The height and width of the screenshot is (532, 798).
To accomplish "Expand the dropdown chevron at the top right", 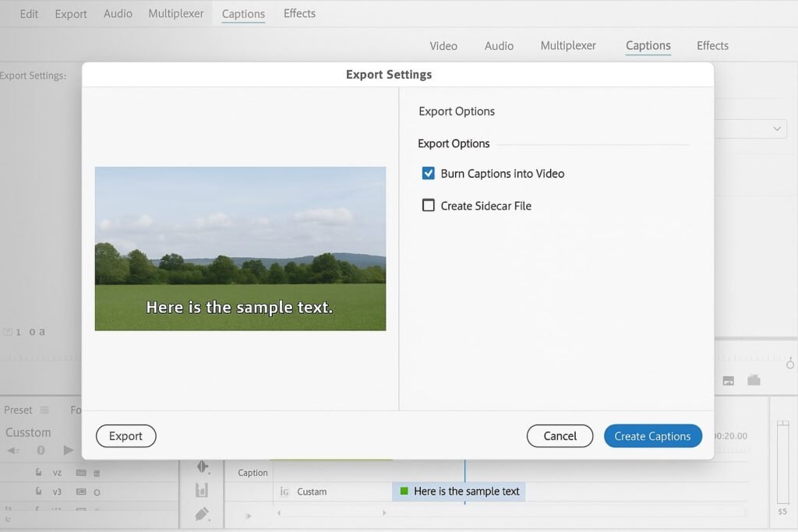I will 777,129.
